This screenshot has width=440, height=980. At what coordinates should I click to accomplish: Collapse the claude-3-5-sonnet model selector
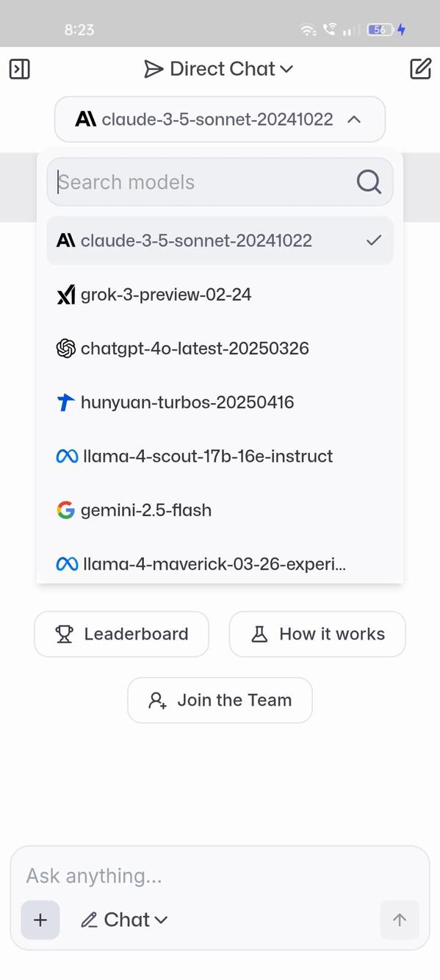[x=220, y=119]
